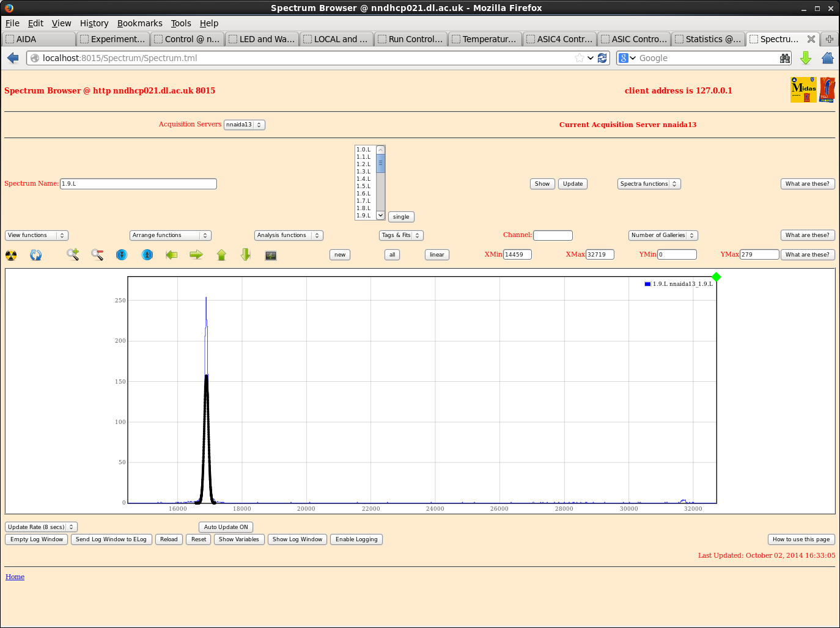Toggle the single selection mode button
Image resolution: width=840 pixels, height=628 pixels.
(x=401, y=217)
